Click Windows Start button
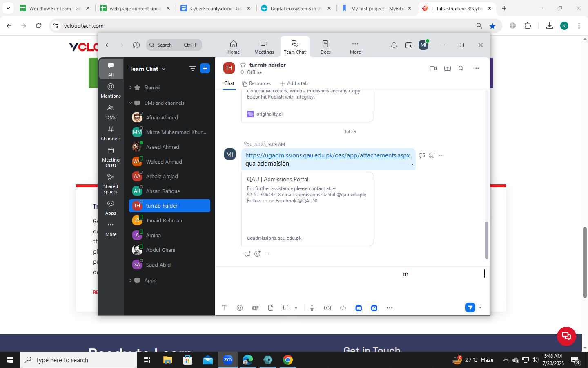Image resolution: width=588 pixels, height=368 pixels. pyautogui.click(x=10, y=360)
